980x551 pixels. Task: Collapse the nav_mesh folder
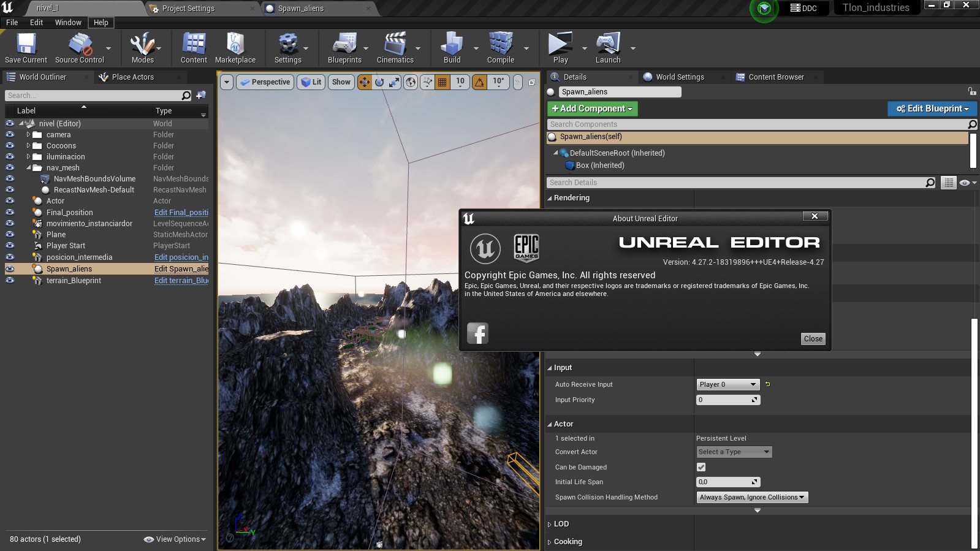click(28, 168)
